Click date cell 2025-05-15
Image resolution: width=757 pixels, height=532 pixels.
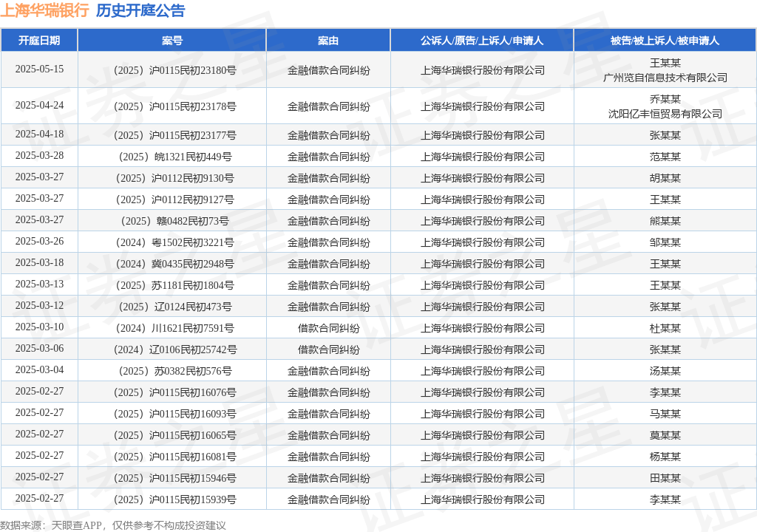coord(39,69)
